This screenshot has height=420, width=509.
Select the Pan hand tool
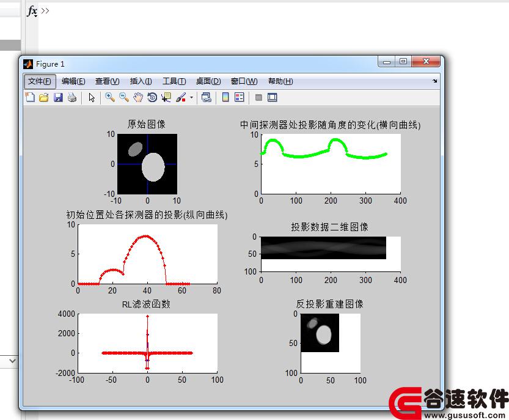[138, 97]
